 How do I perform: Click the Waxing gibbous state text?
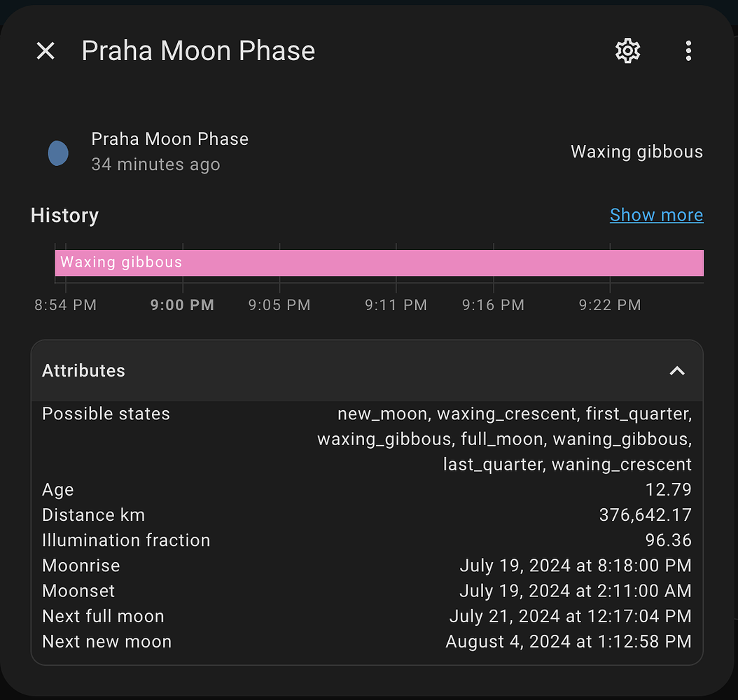tap(636, 151)
